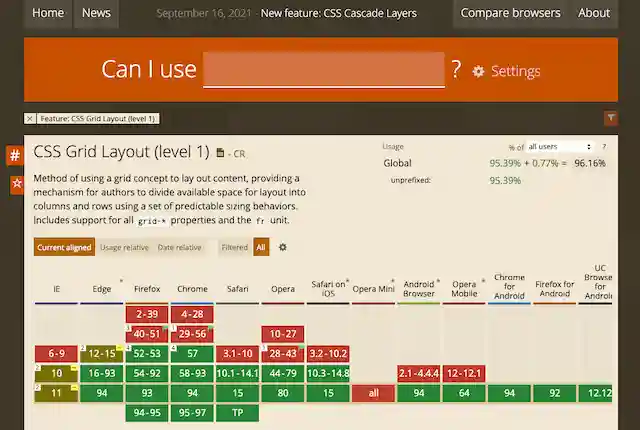Open the spec document icon by title
This screenshot has width=640, height=430.
tap(220, 153)
